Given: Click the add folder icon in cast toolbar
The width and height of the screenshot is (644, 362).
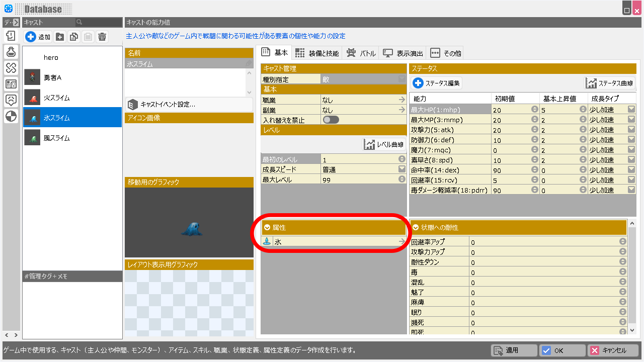Looking at the screenshot, I should [x=60, y=37].
